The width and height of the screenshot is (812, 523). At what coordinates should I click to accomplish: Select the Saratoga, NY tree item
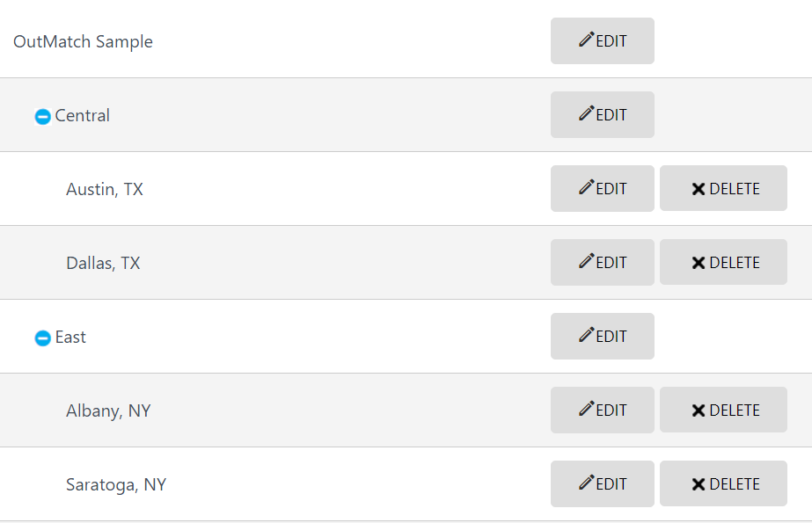pyautogui.click(x=116, y=484)
